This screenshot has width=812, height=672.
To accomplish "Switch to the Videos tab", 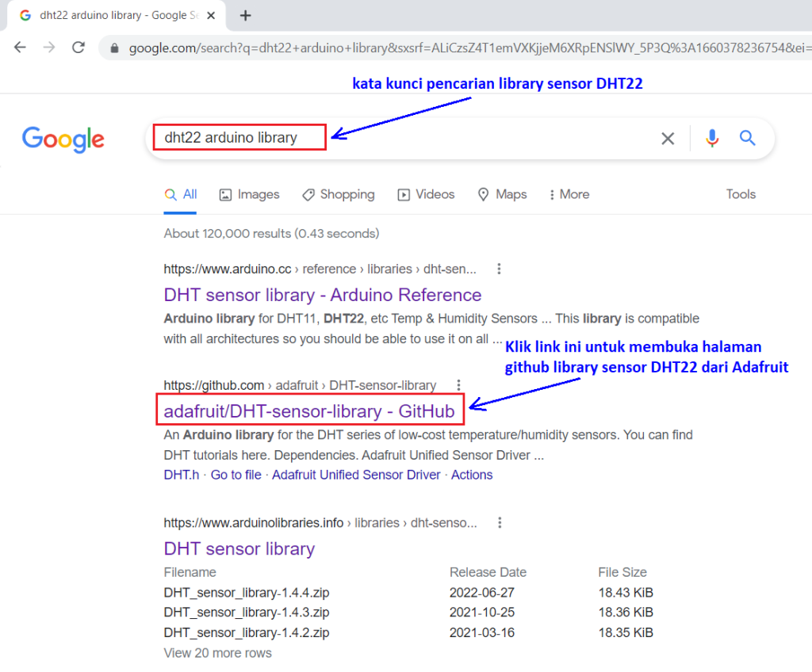I will point(426,194).
